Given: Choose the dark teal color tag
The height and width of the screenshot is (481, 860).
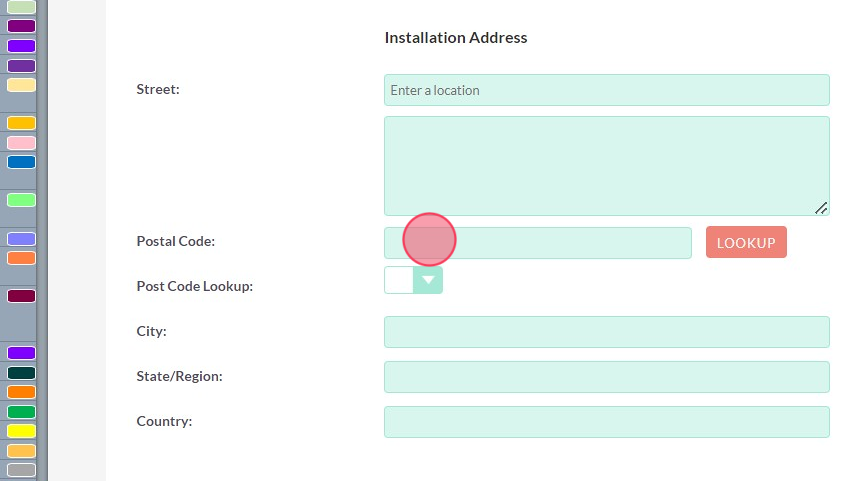Looking at the screenshot, I should [21, 373].
